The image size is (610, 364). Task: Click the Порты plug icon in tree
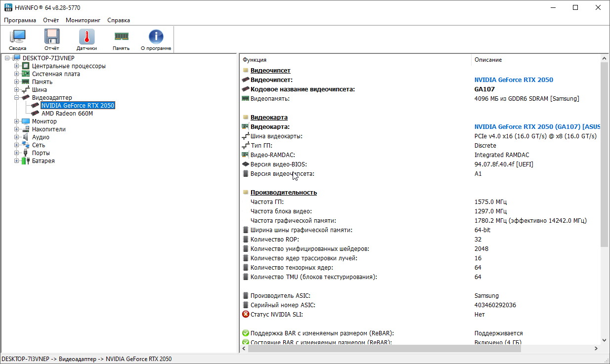pos(26,153)
